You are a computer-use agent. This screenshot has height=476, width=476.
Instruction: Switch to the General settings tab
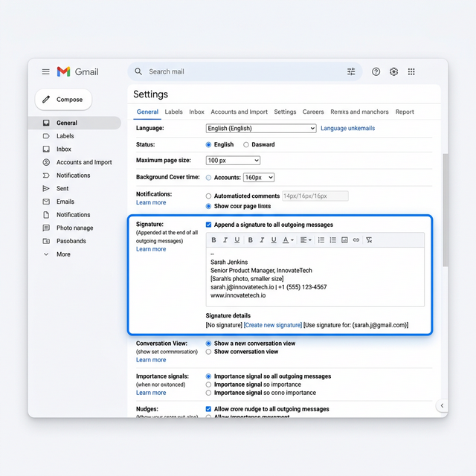[x=147, y=112]
